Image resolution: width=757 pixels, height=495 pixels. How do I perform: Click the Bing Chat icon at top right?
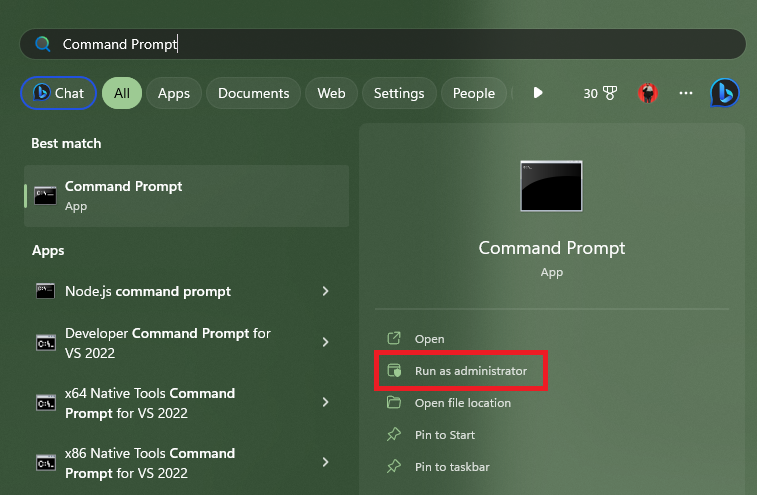(x=725, y=93)
